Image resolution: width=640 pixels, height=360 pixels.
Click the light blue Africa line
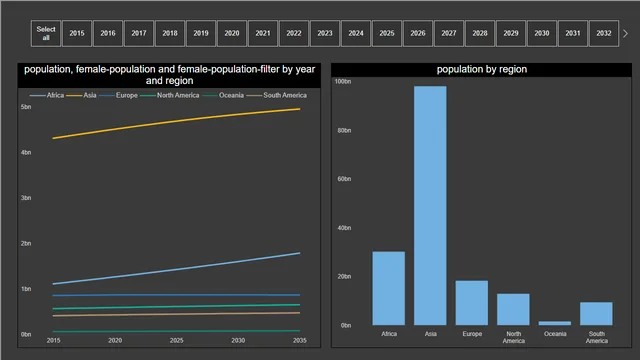point(176,269)
